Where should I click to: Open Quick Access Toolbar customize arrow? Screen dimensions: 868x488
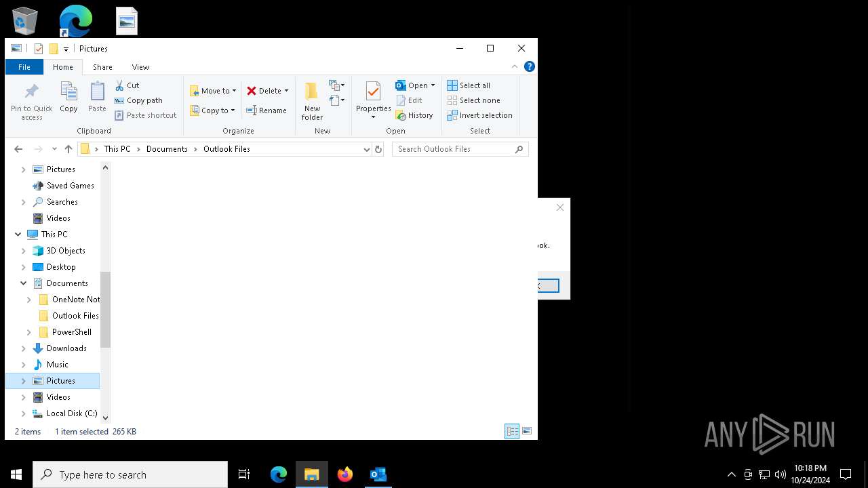[66, 49]
